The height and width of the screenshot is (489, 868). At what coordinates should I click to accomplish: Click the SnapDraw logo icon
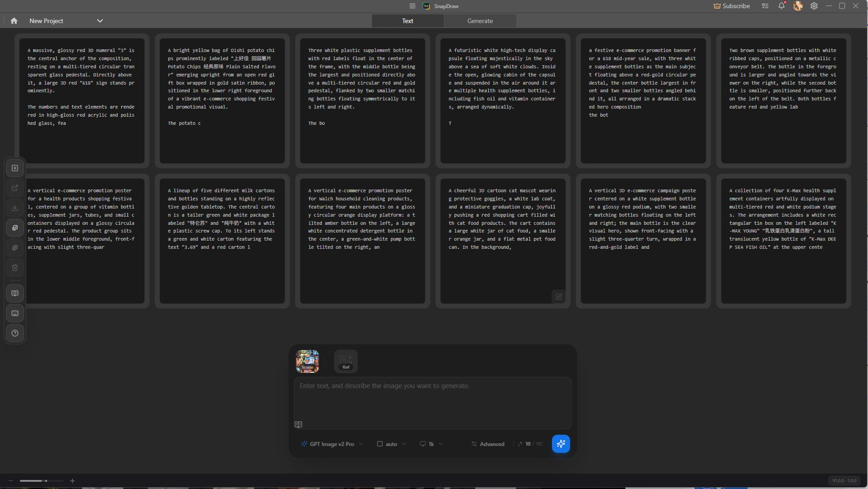pyautogui.click(x=426, y=6)
